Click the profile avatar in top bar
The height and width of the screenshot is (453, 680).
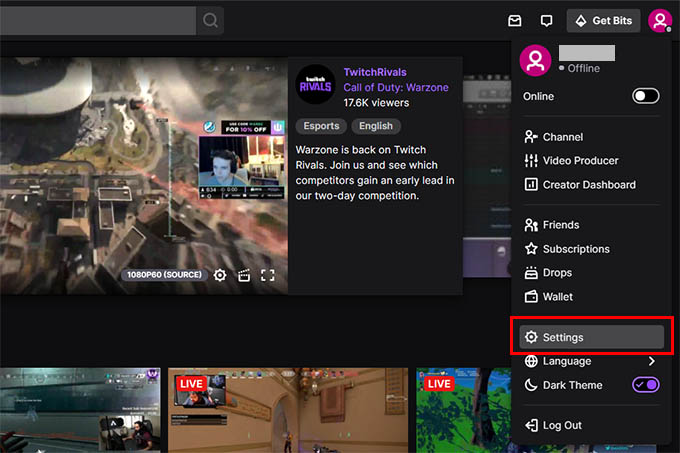(x=660, y=20)
